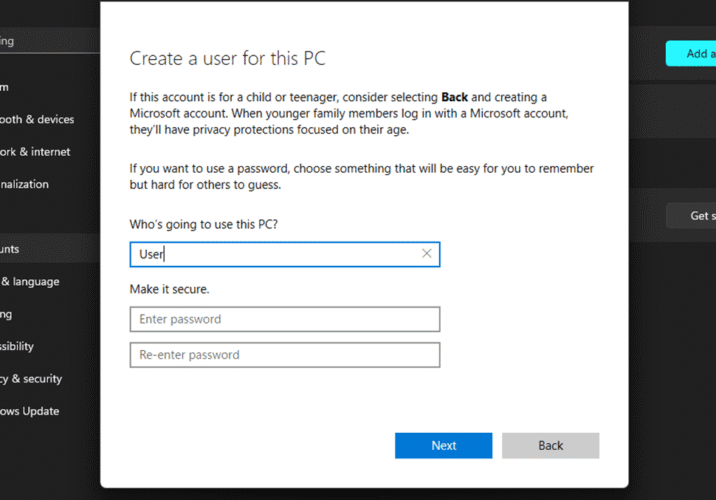
Task: Open Accessibility settings
Action: (18, 346)
